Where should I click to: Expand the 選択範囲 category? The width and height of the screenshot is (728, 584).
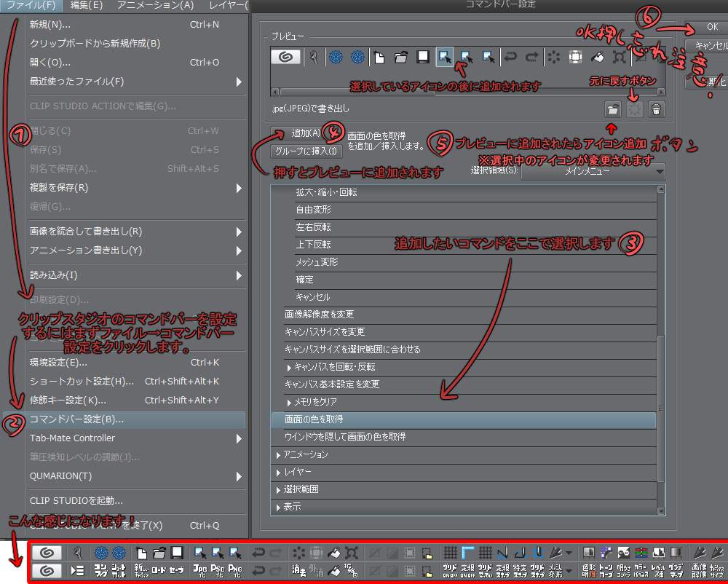click(278, 490)
